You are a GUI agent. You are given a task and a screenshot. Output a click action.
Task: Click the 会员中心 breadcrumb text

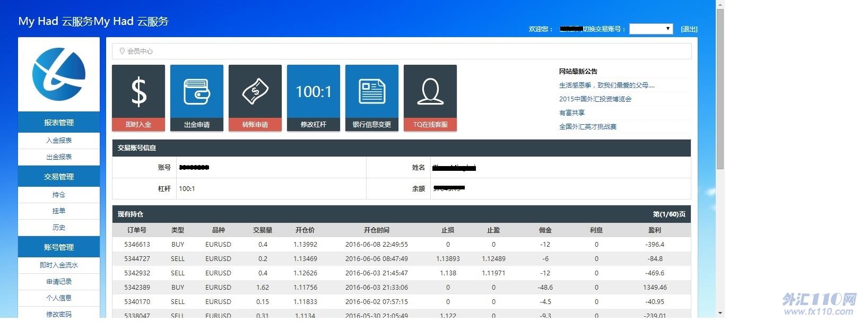coord(140,51)
